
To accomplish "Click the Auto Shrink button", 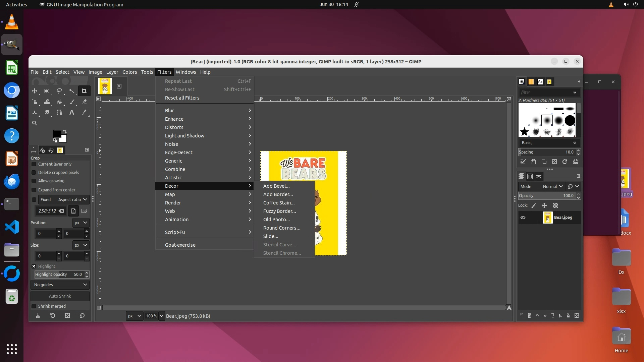I will click(x=60, y=296).
